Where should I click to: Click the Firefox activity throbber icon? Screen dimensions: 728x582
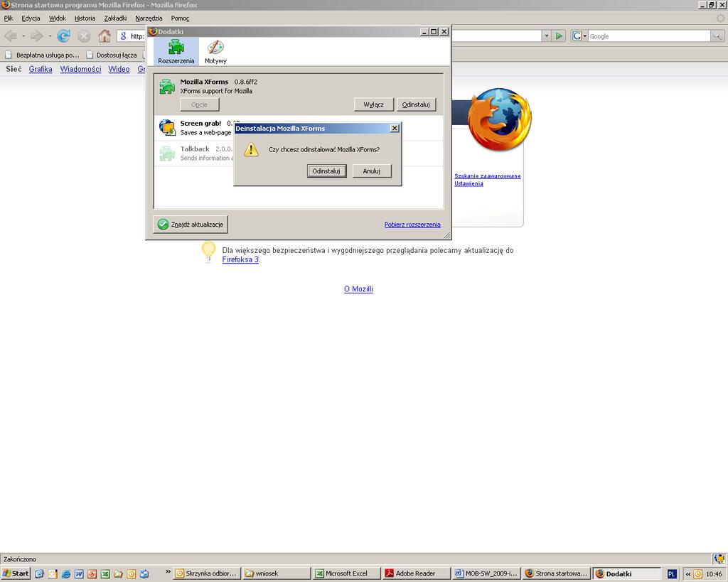point(721,18)
